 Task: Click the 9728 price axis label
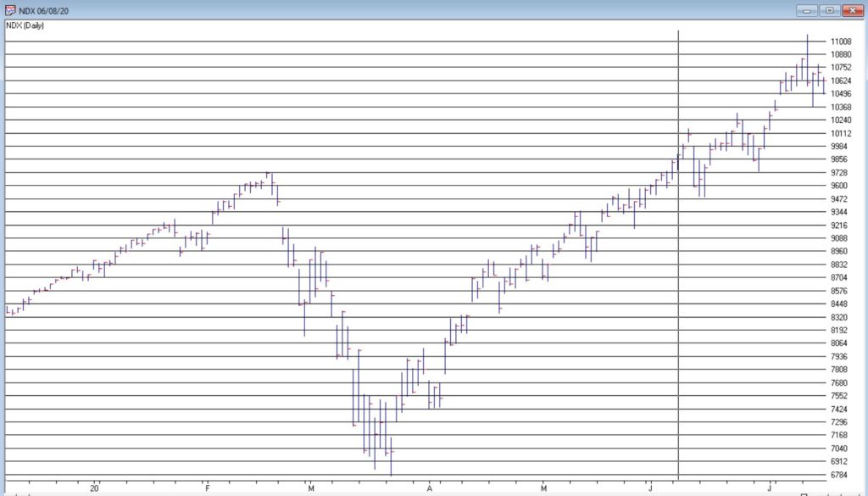(841, 173)
